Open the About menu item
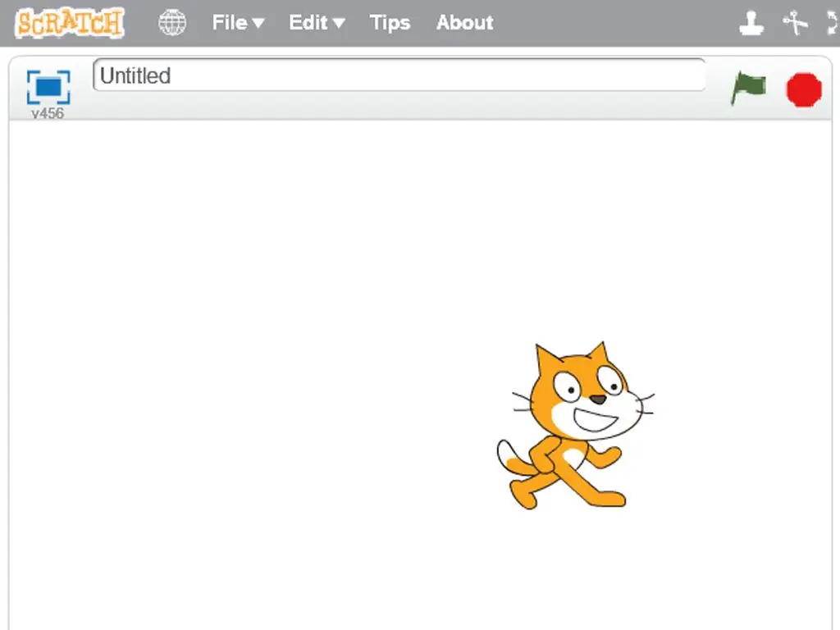 coord(464,22)
